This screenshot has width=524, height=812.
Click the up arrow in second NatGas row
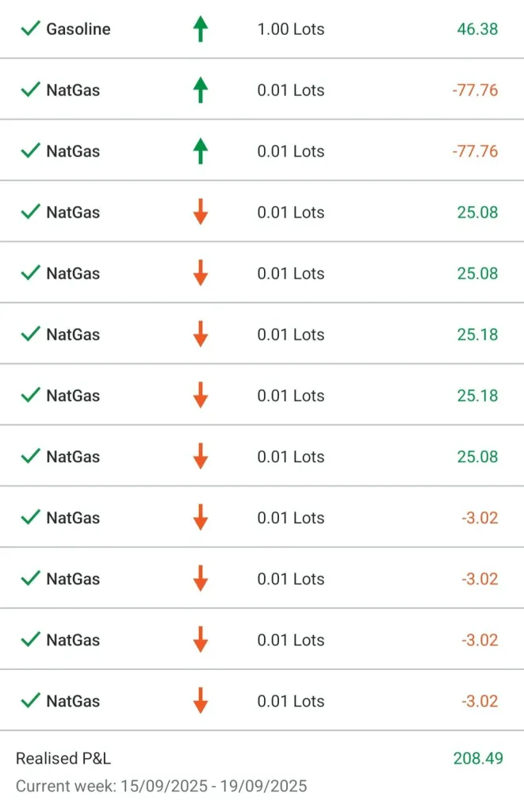point(201,151)
